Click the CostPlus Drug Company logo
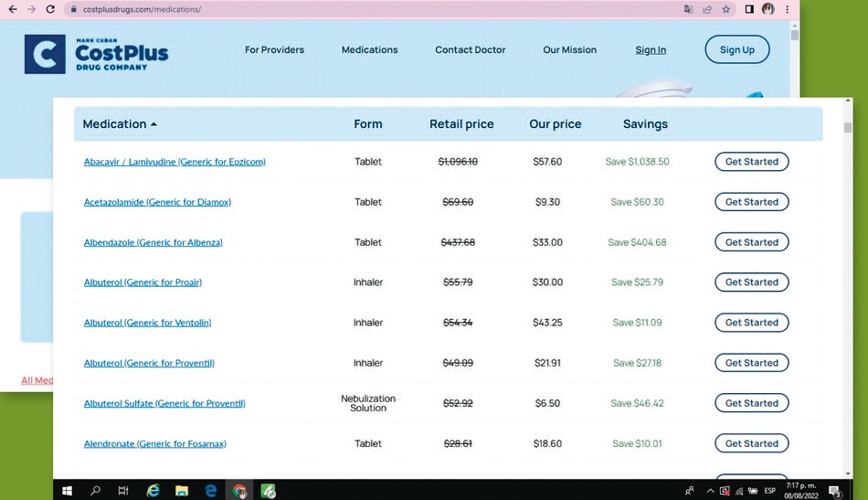Image resolution: width=868 pixels, height=500 pixels. click(x=96, y=54)
